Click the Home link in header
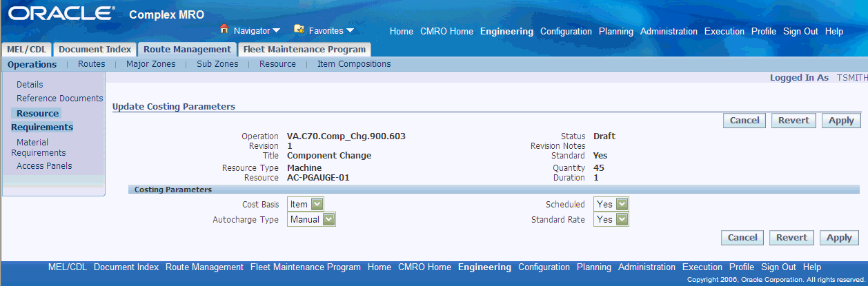 pyautogui.click(x=402, y=31)
